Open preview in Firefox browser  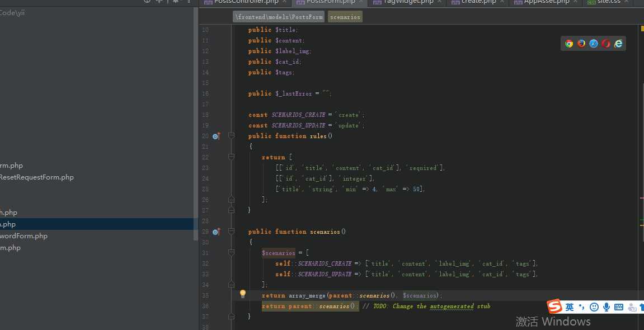coord(581,44)
